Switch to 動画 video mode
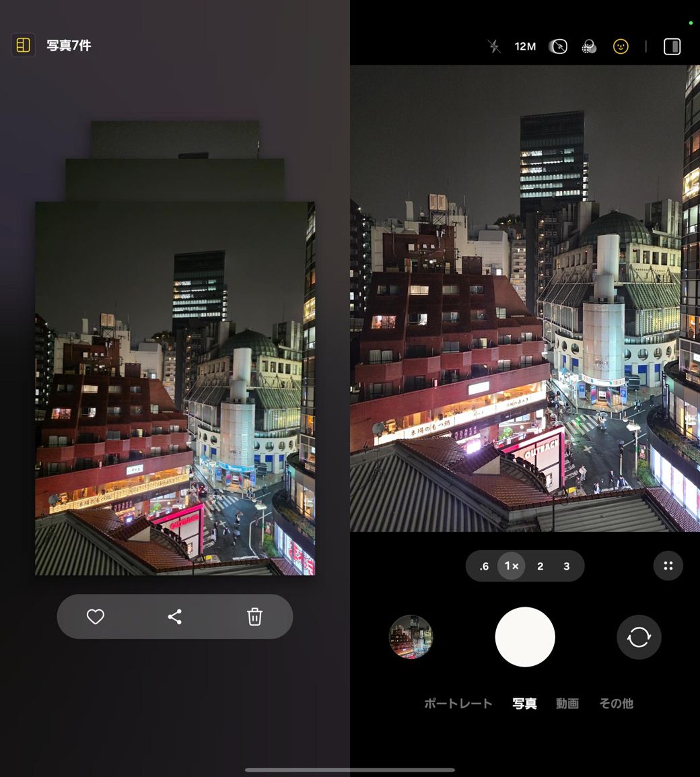 [x=567, y=704]
